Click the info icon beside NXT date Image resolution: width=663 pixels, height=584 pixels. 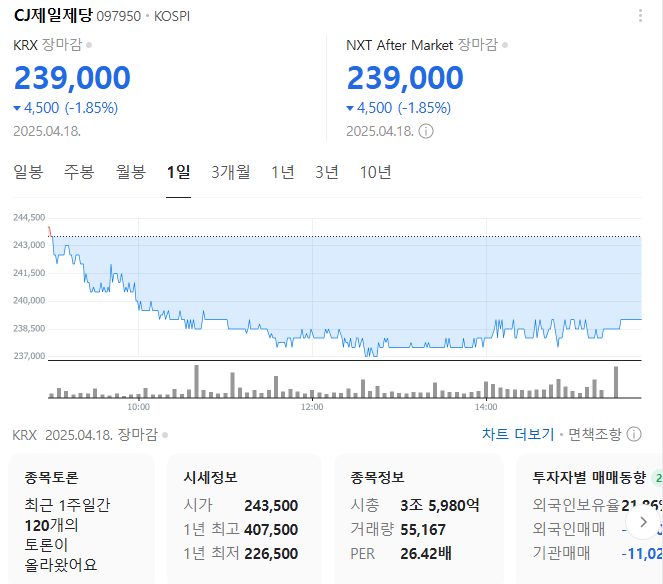point(426,131)
